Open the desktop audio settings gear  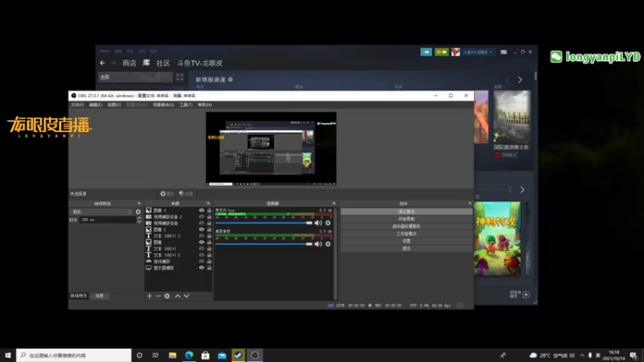(328, 245)
